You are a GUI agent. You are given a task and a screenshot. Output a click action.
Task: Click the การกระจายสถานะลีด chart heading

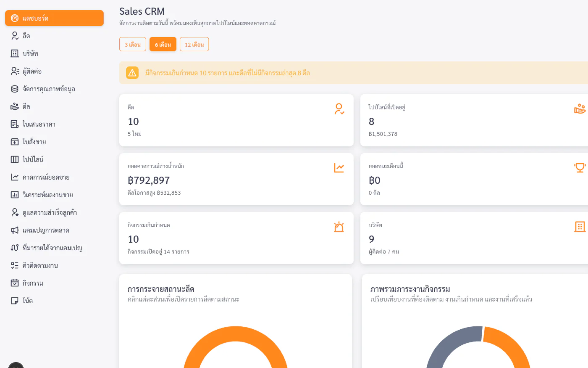(161, 289)
